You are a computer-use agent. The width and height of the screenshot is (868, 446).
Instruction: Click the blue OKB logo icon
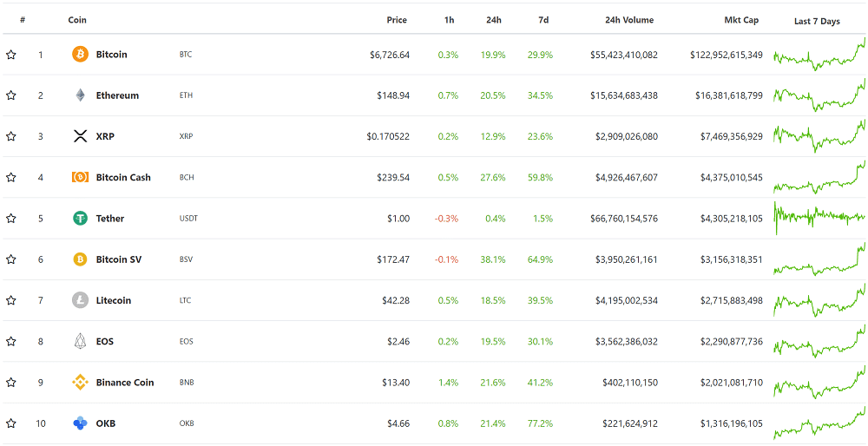(x=80, y=423)
